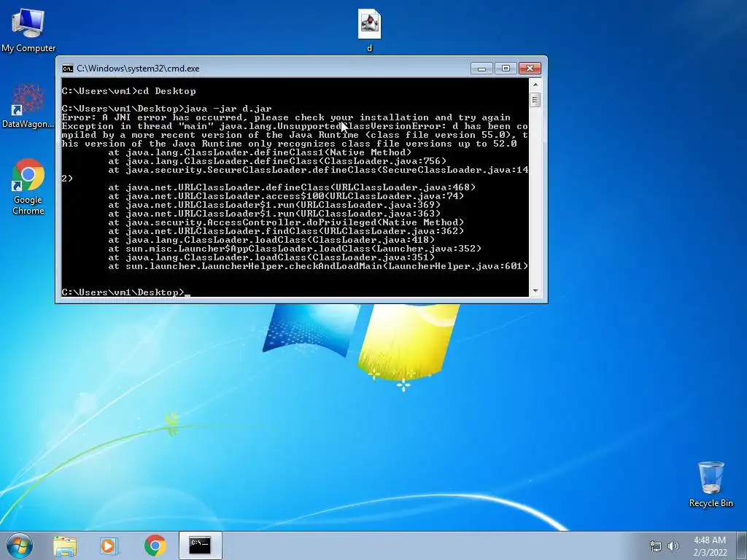Select the d jar file icon on desktop
Screen dimensions: 747x560
[x=369, y=30]
